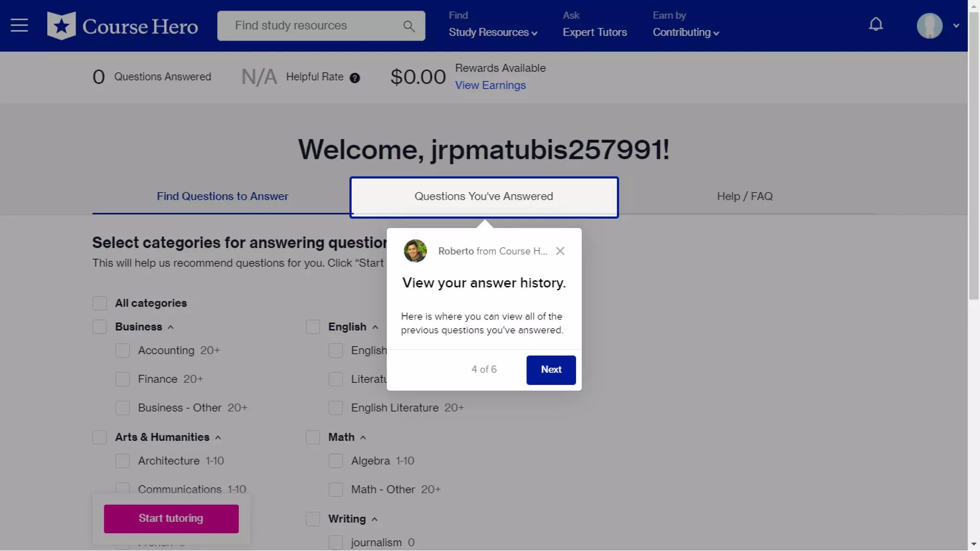Tick the Algebra checkbox
The image size is (980, 551).
336,461
